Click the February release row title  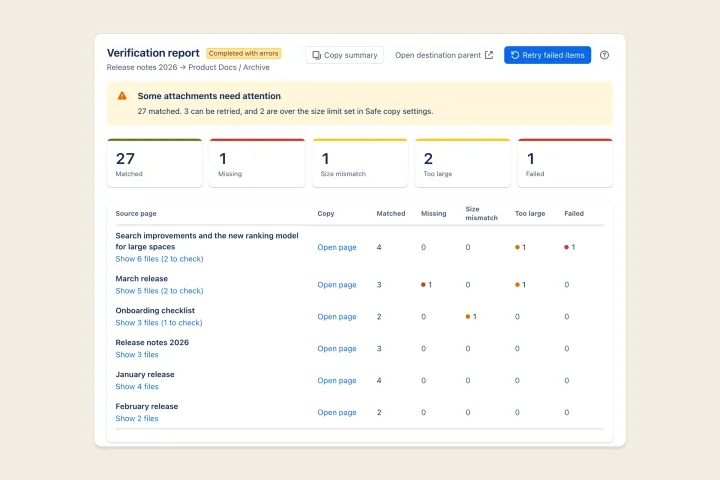click(146, 407)
